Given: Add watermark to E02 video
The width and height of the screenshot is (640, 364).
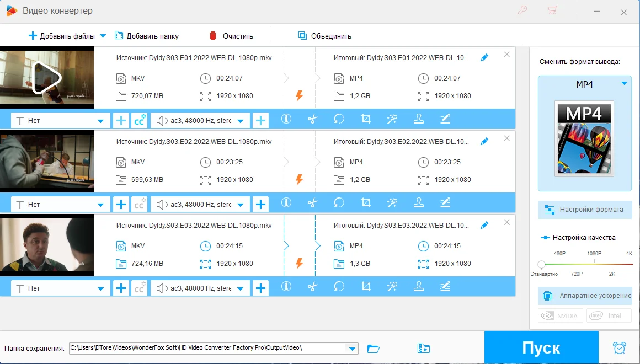Looking at the screenshot, I should click(419, 202).
